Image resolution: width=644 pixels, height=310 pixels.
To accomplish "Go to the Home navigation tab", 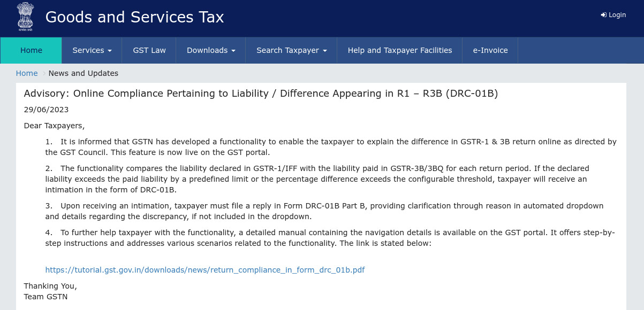I will coord(31,50).
